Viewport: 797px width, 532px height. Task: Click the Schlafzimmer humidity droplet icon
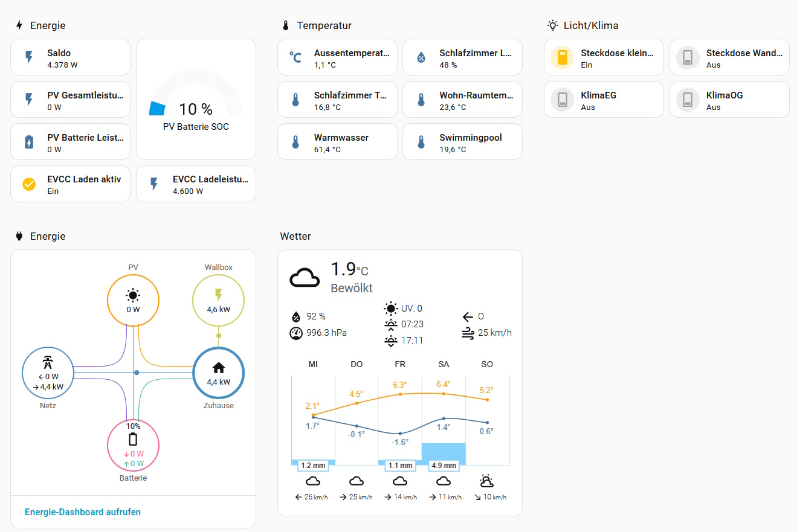(x=421, y=57)
